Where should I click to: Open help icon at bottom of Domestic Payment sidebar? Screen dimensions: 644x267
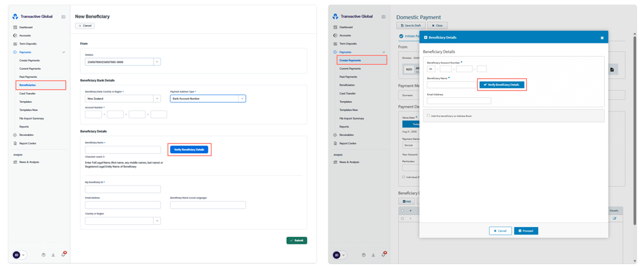click(x=363, y=255)
